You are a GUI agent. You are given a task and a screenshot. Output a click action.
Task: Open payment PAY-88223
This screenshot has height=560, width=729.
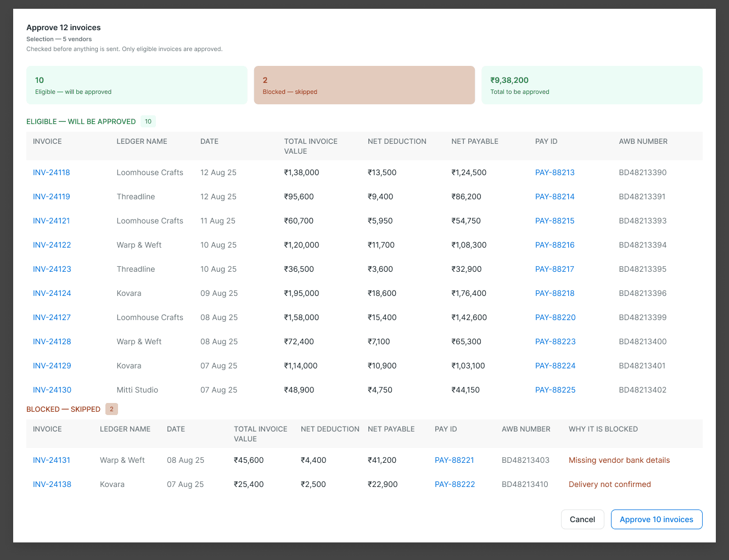click(x=556, y=341)
